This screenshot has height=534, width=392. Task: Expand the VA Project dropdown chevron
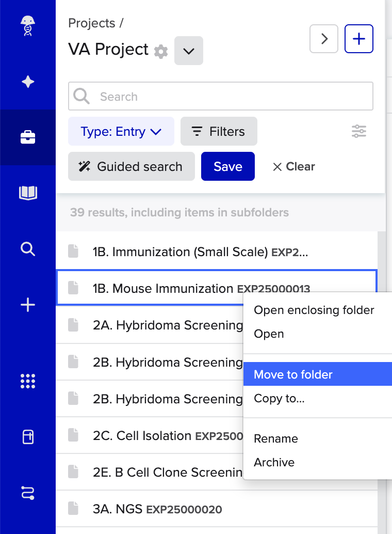188,51
